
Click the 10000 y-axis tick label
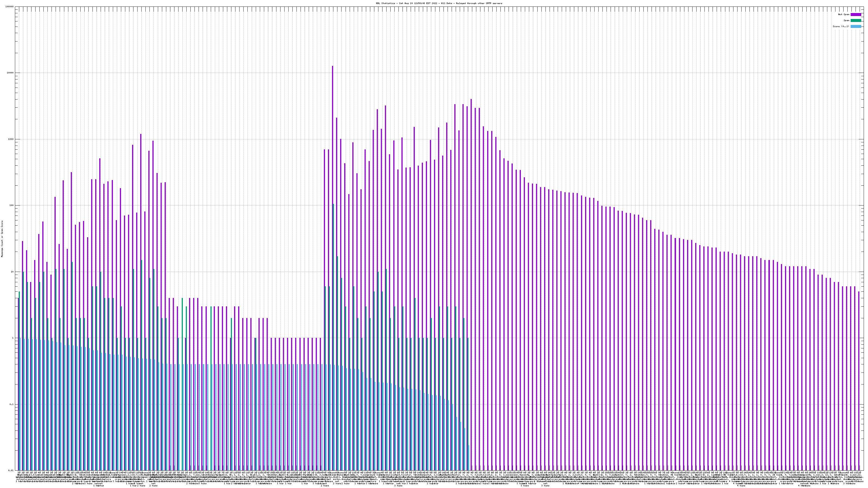click(11, 73)
